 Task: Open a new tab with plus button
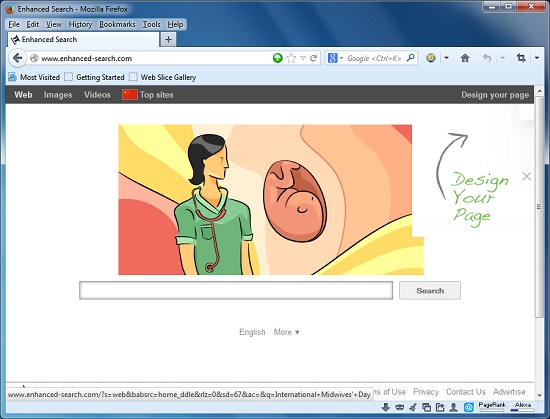[168, 39]
